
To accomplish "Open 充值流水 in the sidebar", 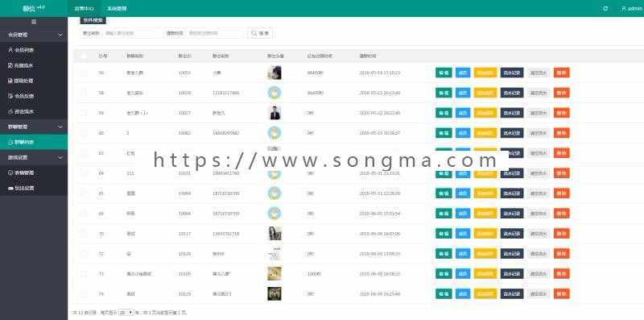I will tap(34, 65).
